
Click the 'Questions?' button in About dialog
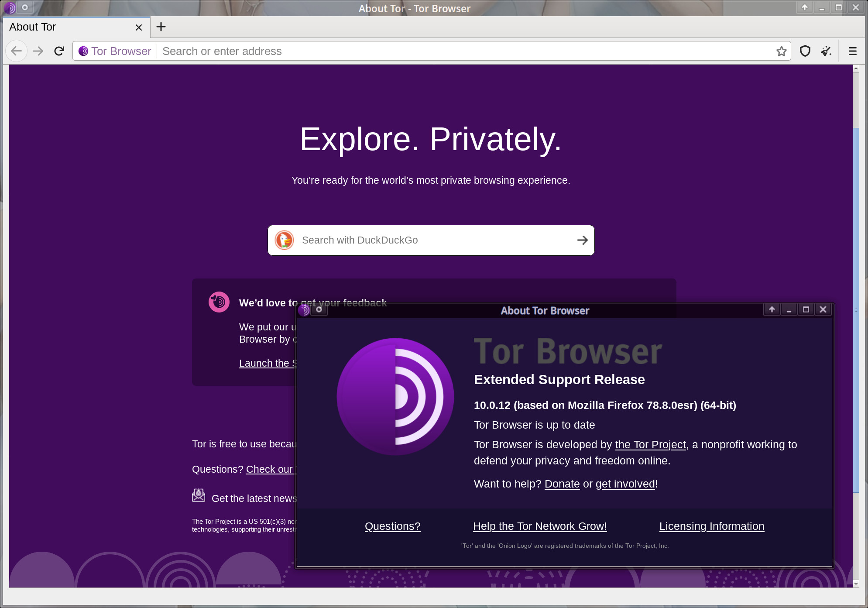tap(392, 526)
